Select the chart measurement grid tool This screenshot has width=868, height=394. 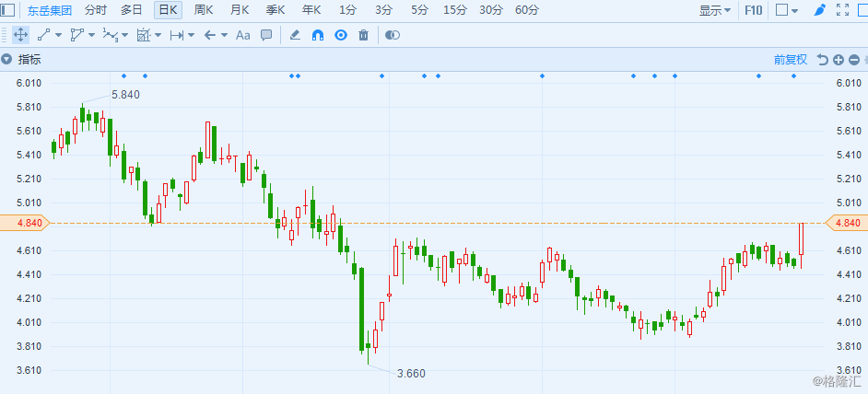tap(144, 35)
